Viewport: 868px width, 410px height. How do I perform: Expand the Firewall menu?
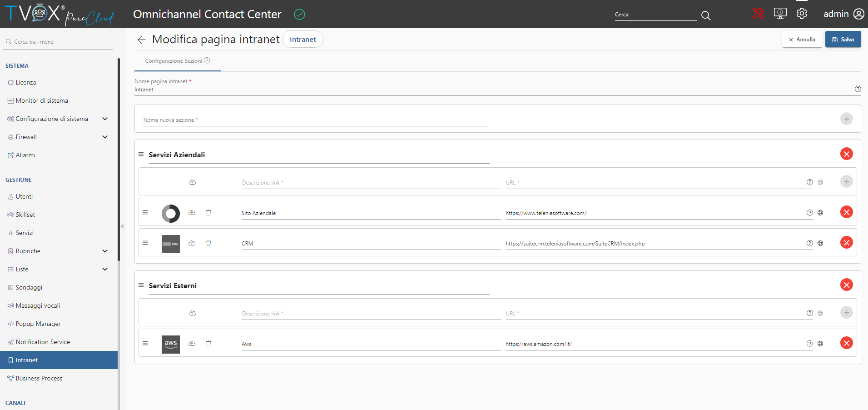pyautogui.click(x=105, y=137)
